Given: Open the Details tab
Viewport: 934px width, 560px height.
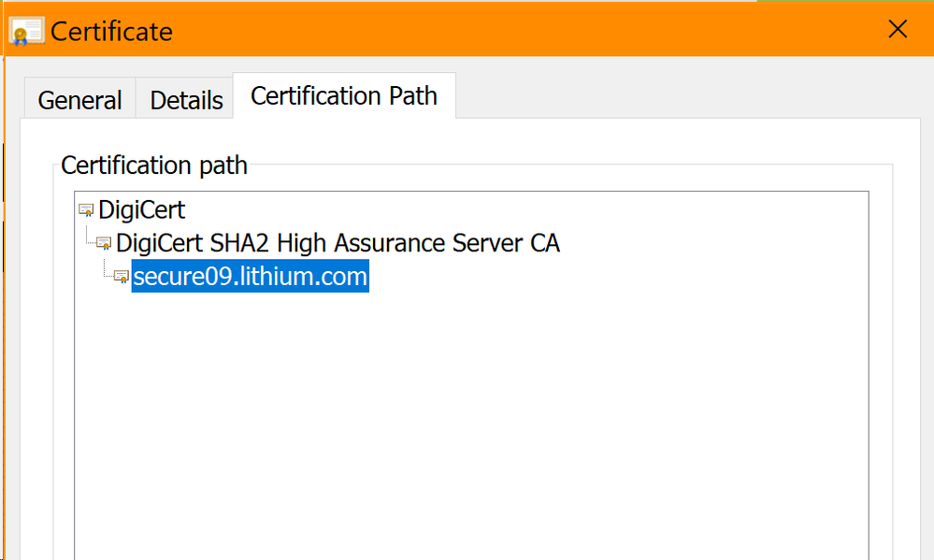Looking at the screenshot, I should [185, 99].
